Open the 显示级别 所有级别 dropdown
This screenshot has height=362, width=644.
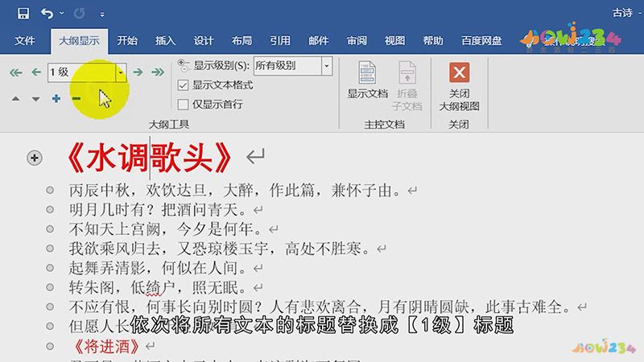coord(327,66)
